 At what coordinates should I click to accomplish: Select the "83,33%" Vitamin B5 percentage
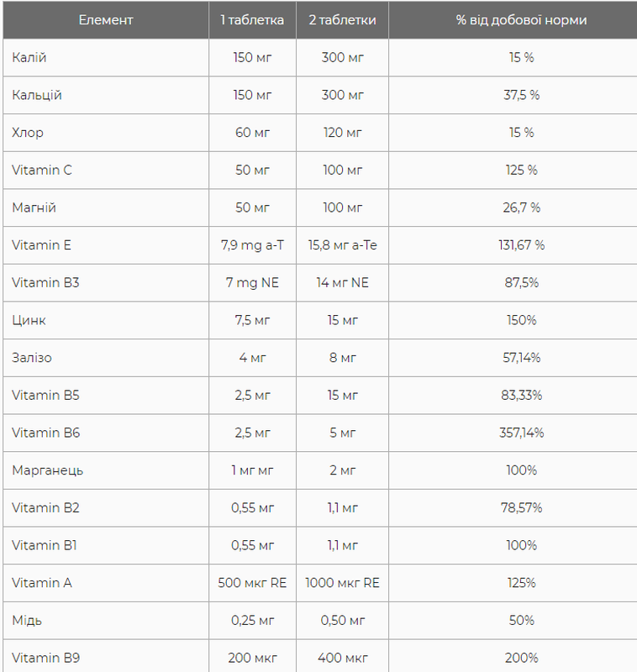tap(521, 395)
